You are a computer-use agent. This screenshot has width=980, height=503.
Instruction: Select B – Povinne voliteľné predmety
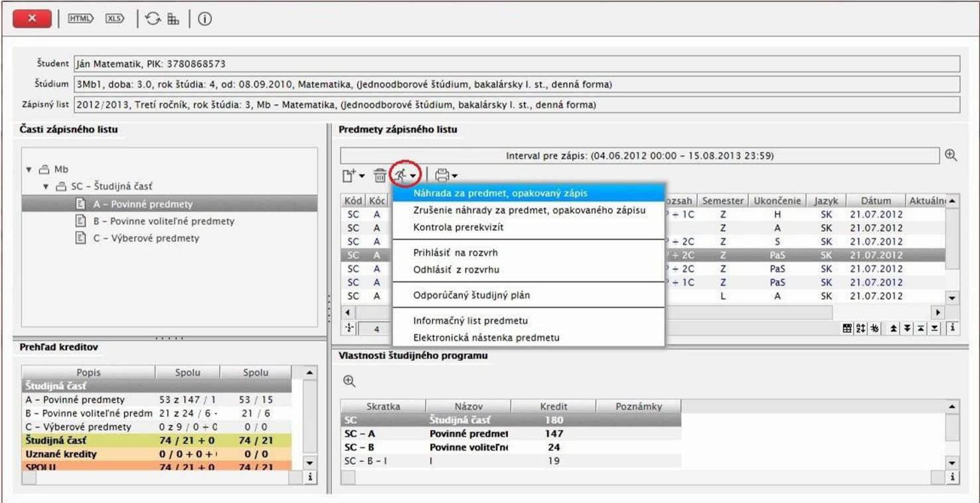[x=163, y=221]
